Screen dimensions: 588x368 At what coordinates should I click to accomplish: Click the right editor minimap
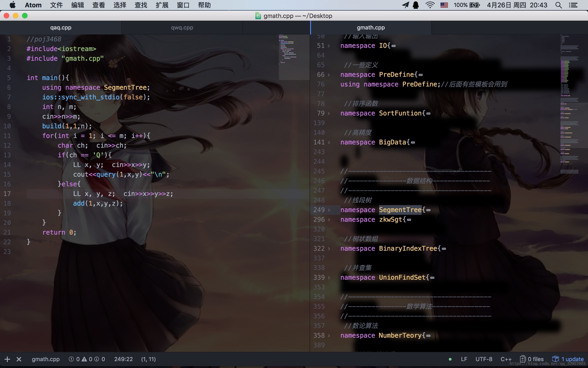tap(574, 105)
